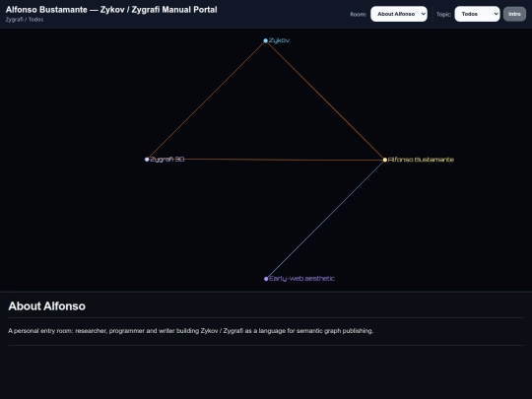Click the Zygrafi 3D node label
The image size is (532, 399).
(x=167, y=160)
